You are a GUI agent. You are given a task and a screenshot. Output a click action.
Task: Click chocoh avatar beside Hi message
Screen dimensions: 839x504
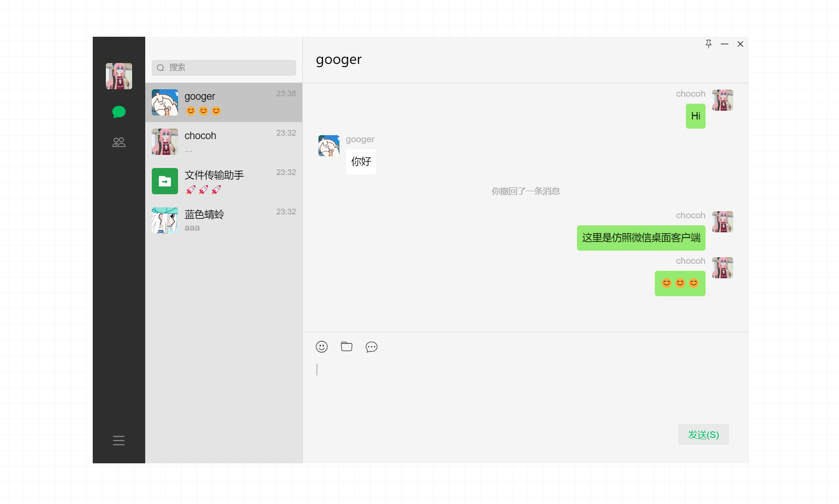[x=723, y=100]
